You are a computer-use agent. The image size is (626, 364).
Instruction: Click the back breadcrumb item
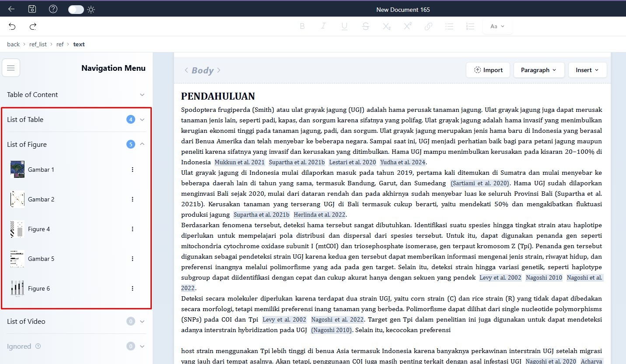[x=13, y=44]
